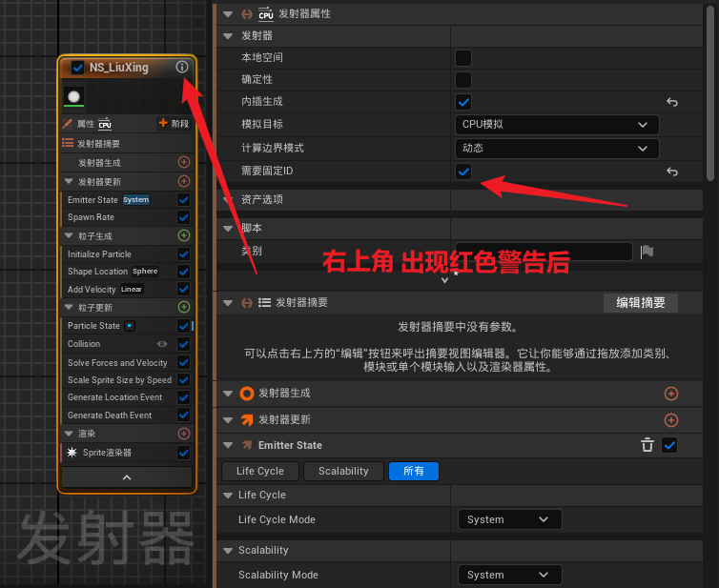Delete Emitter State module trash icon

[647, 445]
